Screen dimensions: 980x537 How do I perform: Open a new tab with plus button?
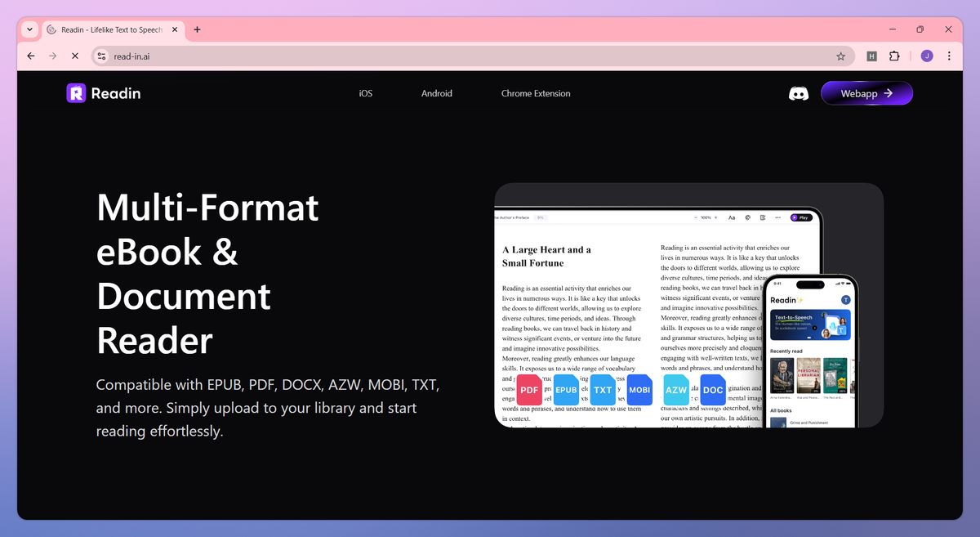click(197, 29)
